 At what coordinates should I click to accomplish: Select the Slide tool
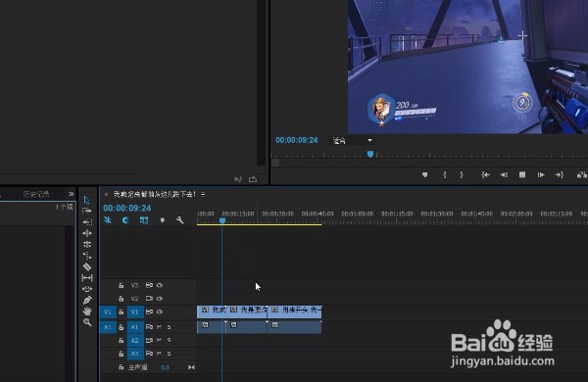(87, 289)
